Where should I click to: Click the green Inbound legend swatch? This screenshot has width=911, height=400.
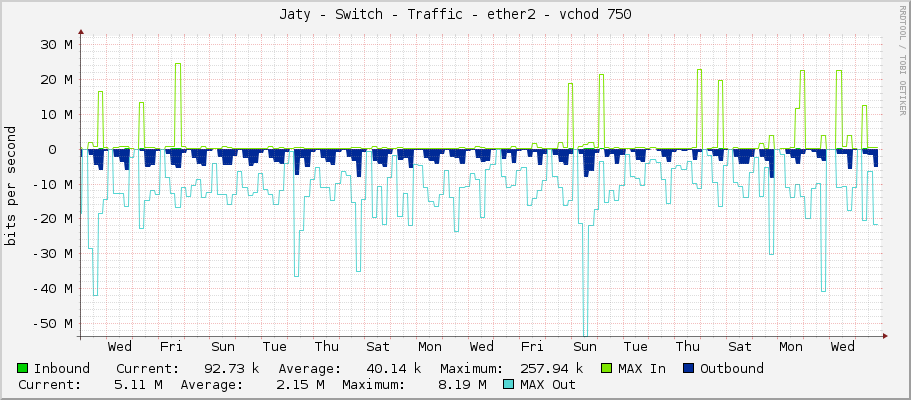(23, 368)
